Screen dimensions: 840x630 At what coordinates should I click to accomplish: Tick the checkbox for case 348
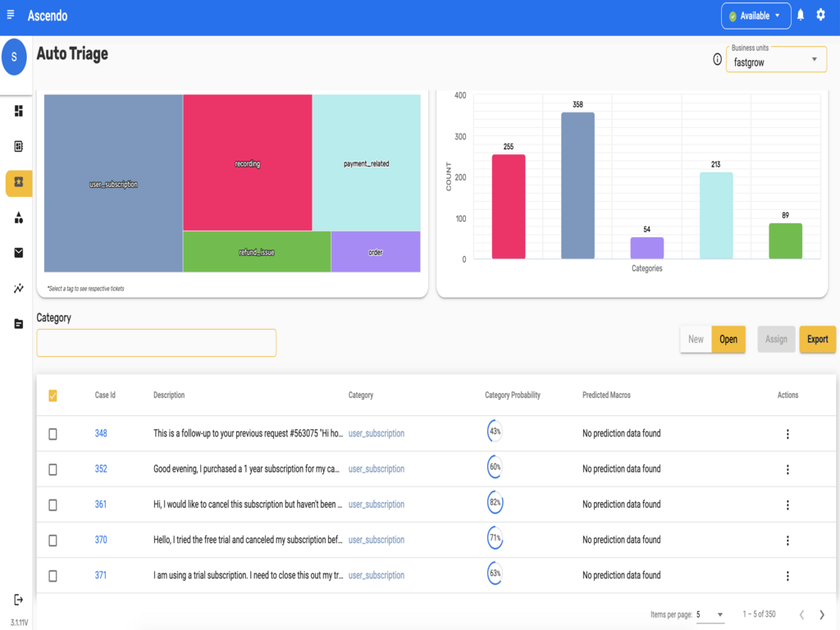[53, 434]
